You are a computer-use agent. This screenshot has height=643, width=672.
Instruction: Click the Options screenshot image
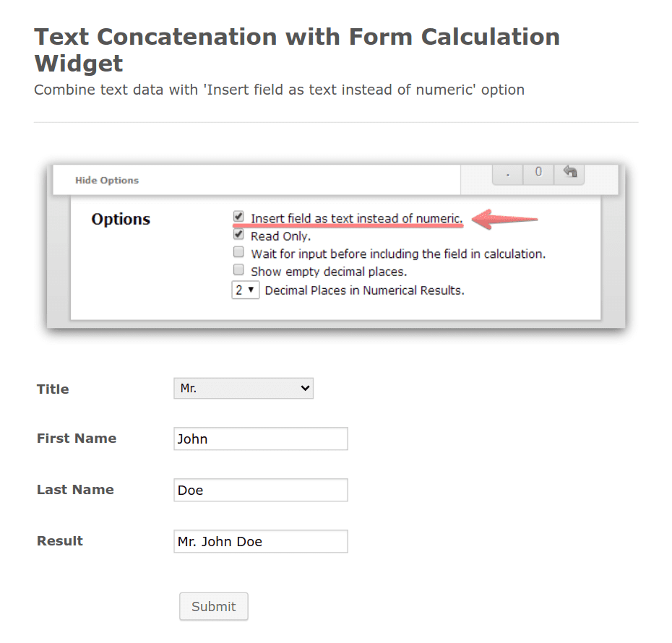coord(336,246)
